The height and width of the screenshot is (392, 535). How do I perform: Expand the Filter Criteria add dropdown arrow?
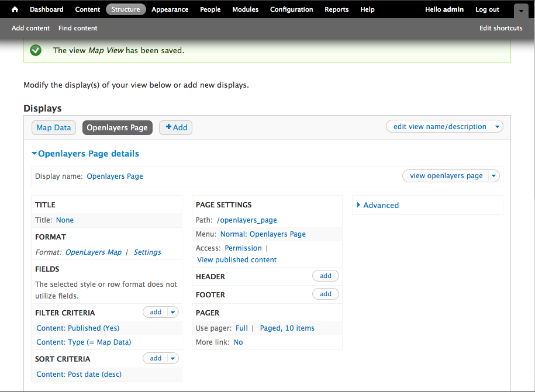[172, 313]
